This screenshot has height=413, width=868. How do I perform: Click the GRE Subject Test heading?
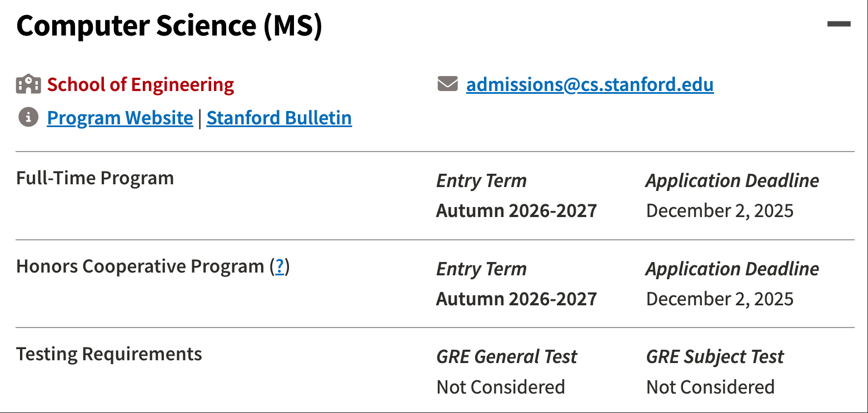715,357
